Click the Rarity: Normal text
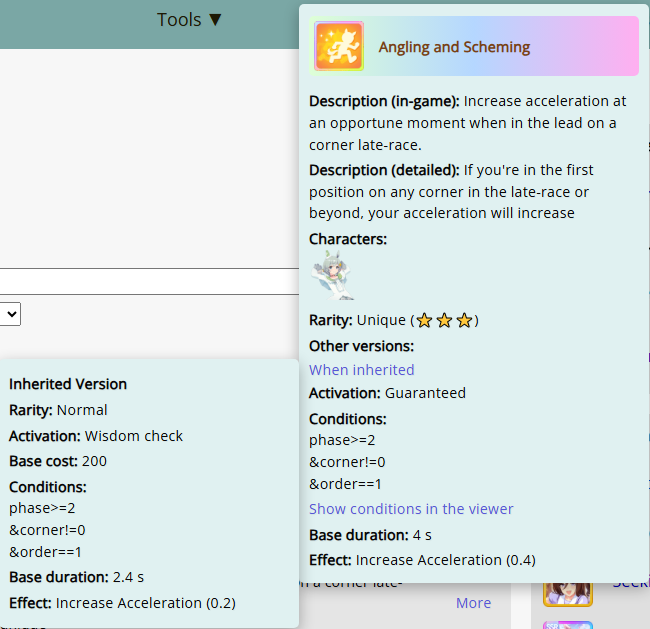 (x=58, y=410)
